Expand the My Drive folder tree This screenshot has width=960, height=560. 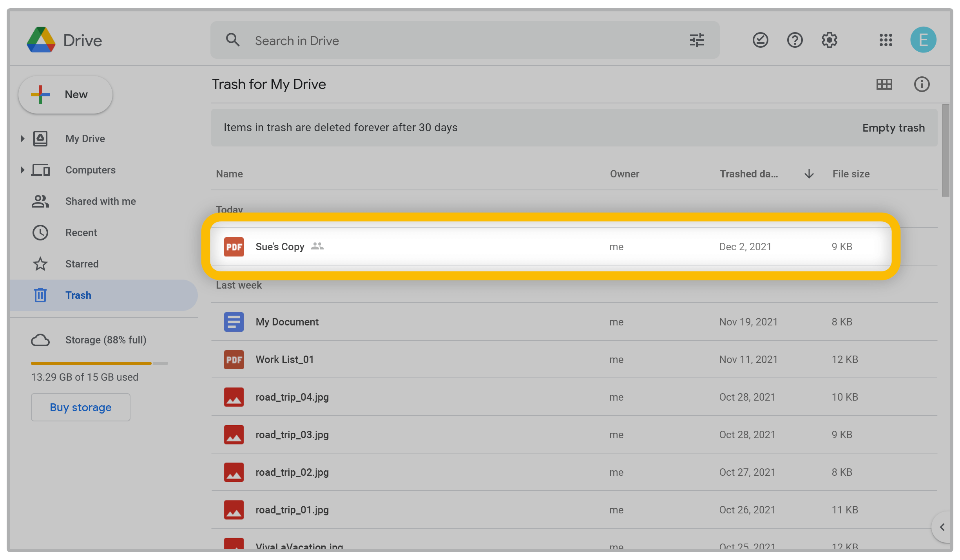coord(22,139)
